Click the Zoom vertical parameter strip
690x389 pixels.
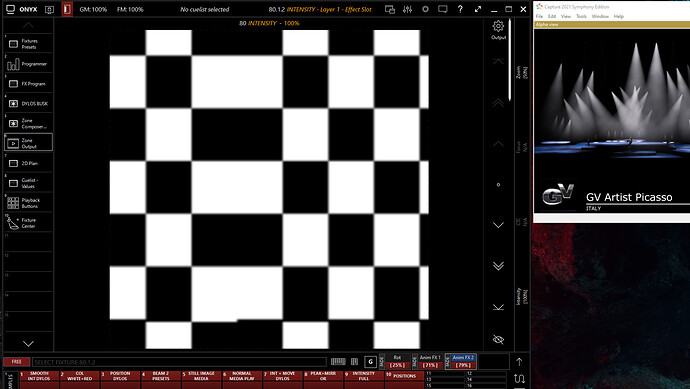(x=521, y=72)
